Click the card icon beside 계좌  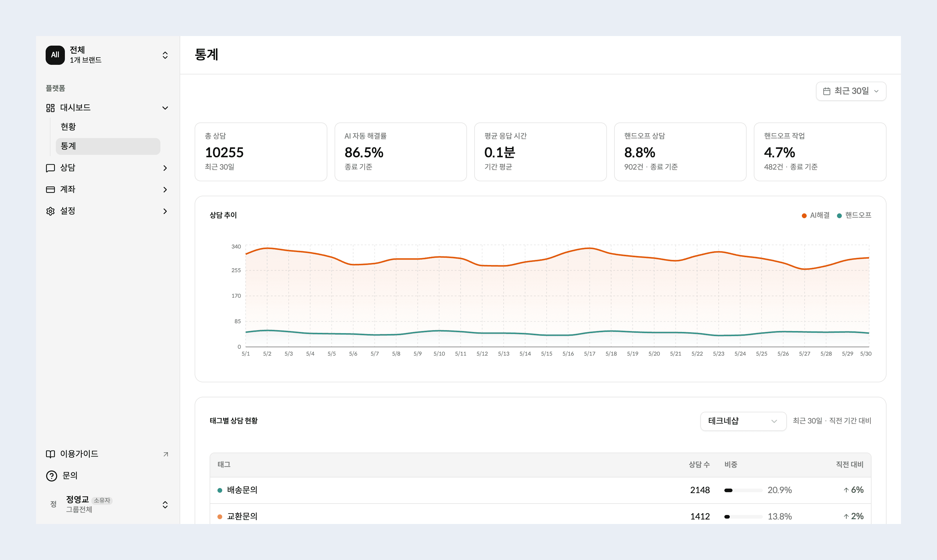click(50, 189)
